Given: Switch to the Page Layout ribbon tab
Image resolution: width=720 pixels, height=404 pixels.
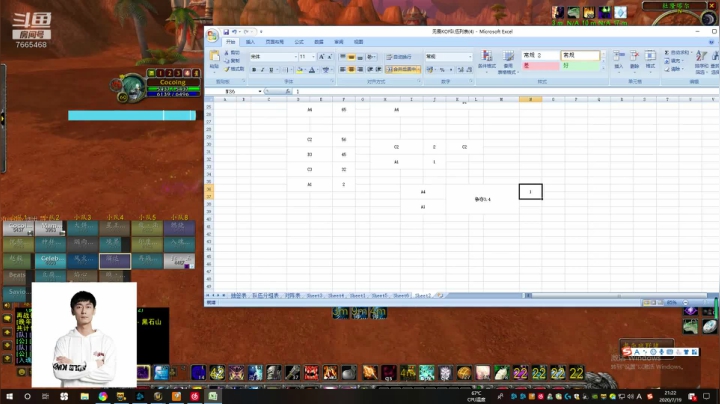Looking at the screenshot, I should 275,42.
